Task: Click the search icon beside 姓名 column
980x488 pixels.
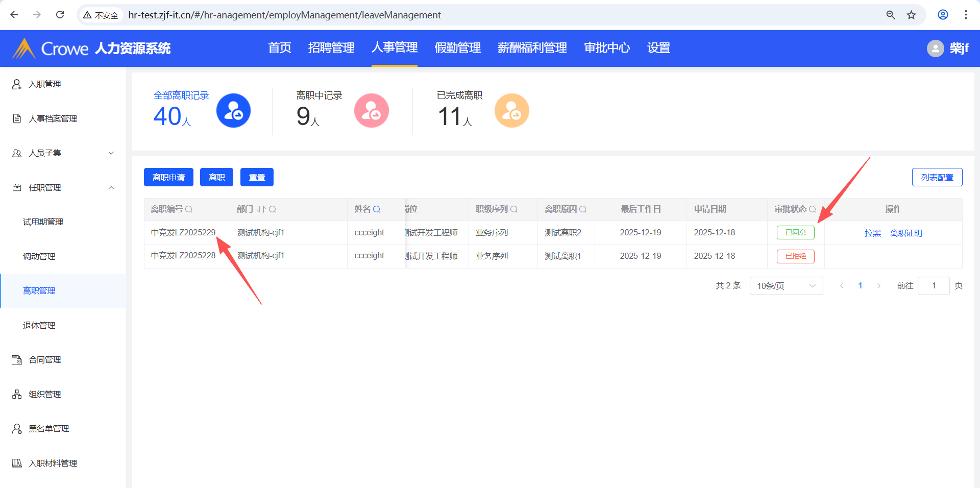Action: (x=377, y=209)
